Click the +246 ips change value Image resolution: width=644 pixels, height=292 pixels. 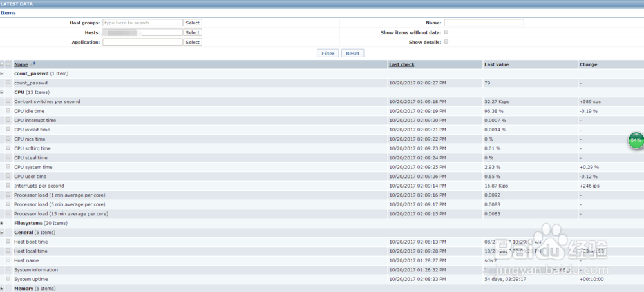click(x=589, y=186)
